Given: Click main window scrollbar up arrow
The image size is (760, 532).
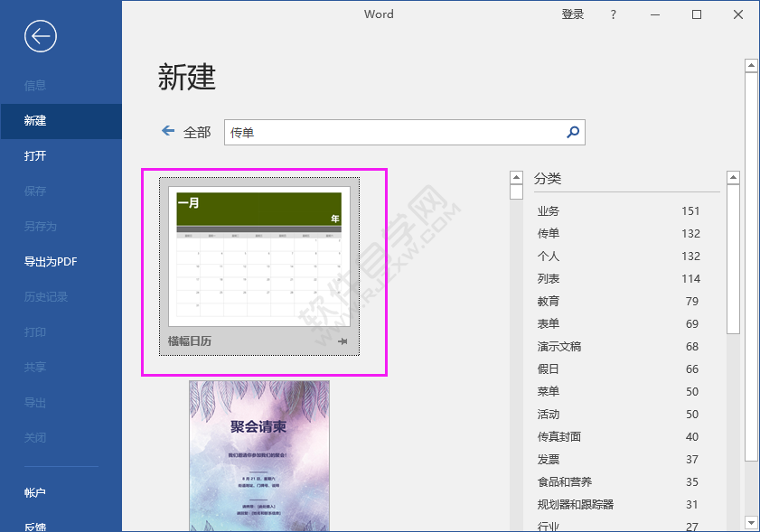Looking at the screenshot, I should 751,65.
